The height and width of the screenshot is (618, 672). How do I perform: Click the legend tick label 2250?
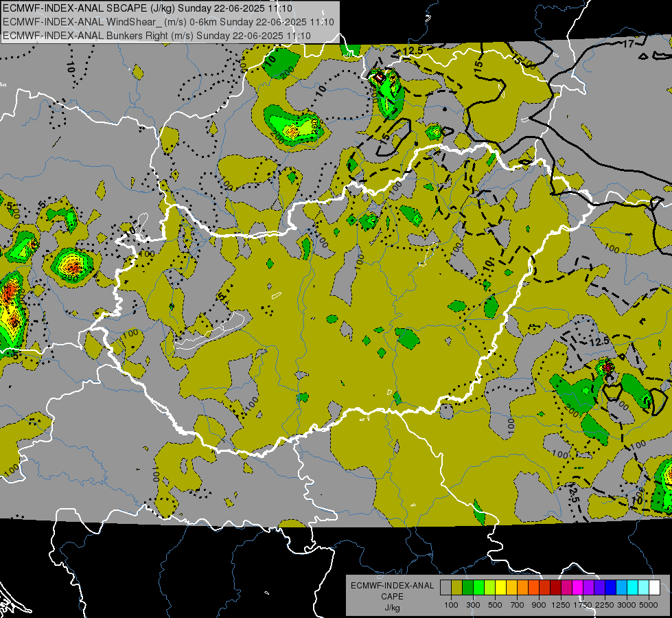click(605, 605)
